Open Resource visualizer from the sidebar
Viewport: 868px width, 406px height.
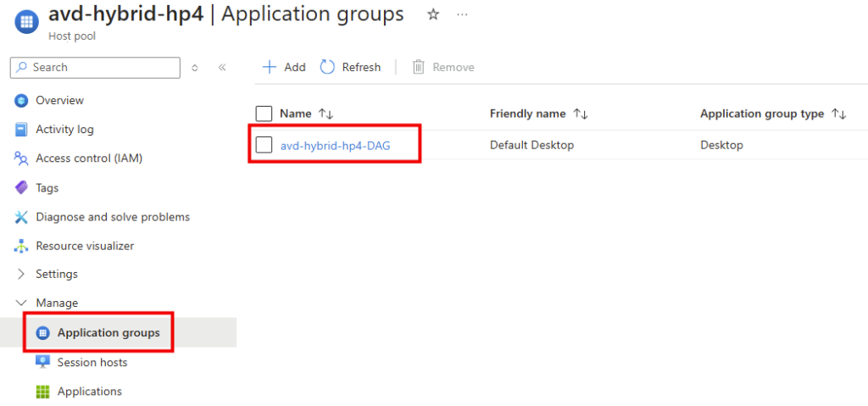85,245
